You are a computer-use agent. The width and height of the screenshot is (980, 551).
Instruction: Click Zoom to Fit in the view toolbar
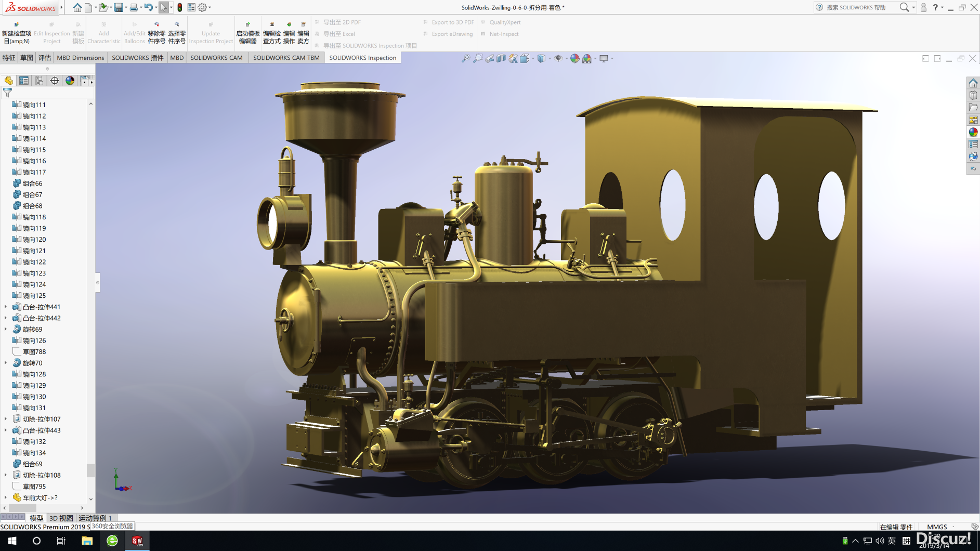pos(466,58)
